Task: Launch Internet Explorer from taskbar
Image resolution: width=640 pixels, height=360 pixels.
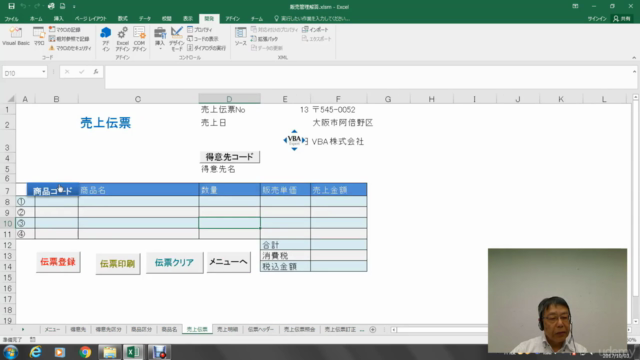Action: 36,352
